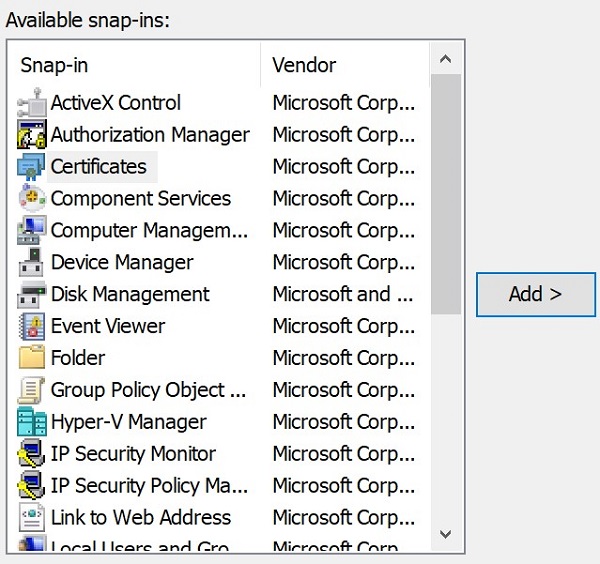The height and width of the screenshot is (564, 600).
Task: Select the Group Policy Object ... entry
Action: click(148, 390)
